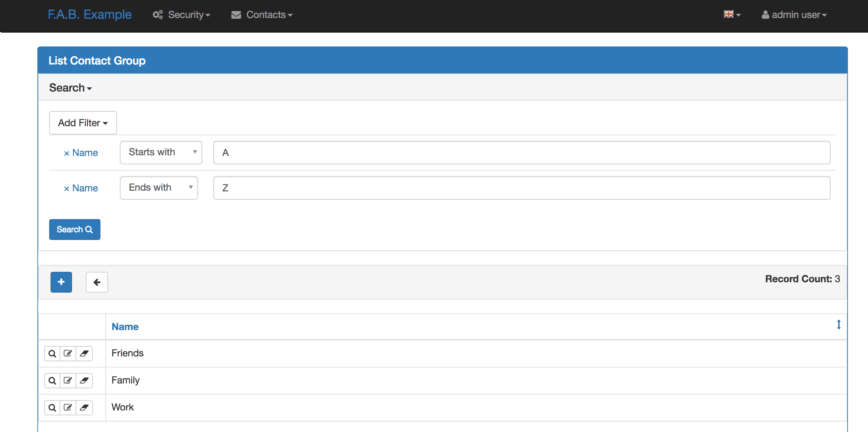Click the plus icon to add a record
The image size is (868, 432).
click(x=61, y=282)
